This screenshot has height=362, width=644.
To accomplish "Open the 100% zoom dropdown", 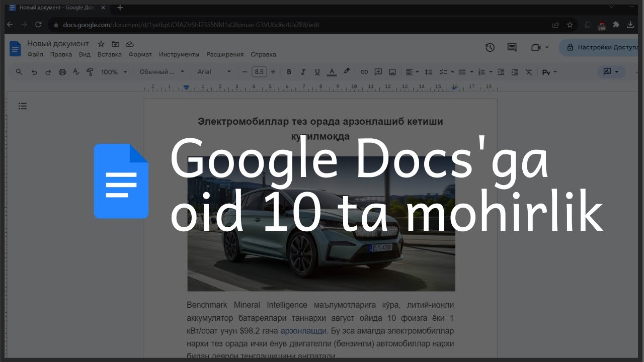I will (x=114, y=72).
